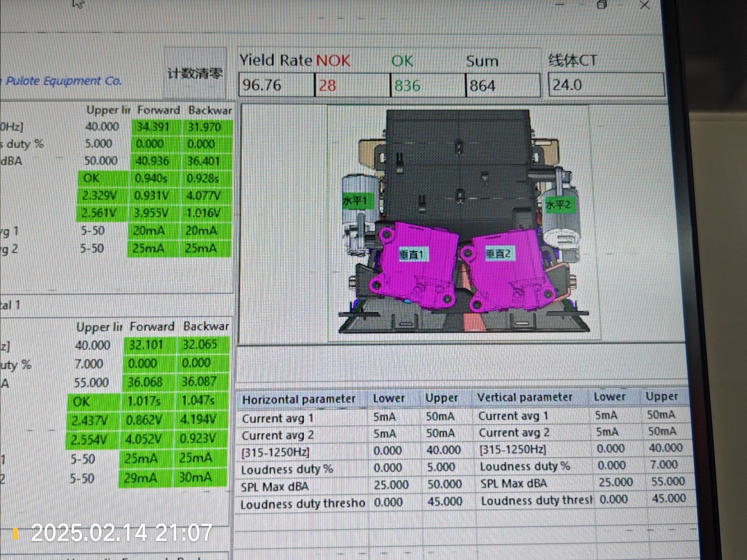Click the Vertical parameter column header
Screen dimensions: 747x560
[525, 398]
